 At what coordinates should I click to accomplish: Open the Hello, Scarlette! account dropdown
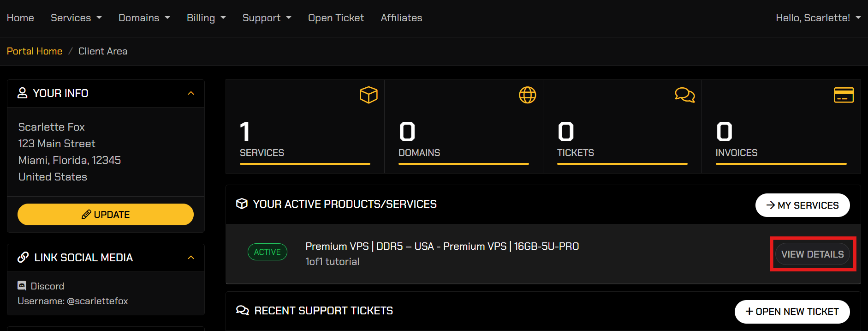click(x=818, y=18)
